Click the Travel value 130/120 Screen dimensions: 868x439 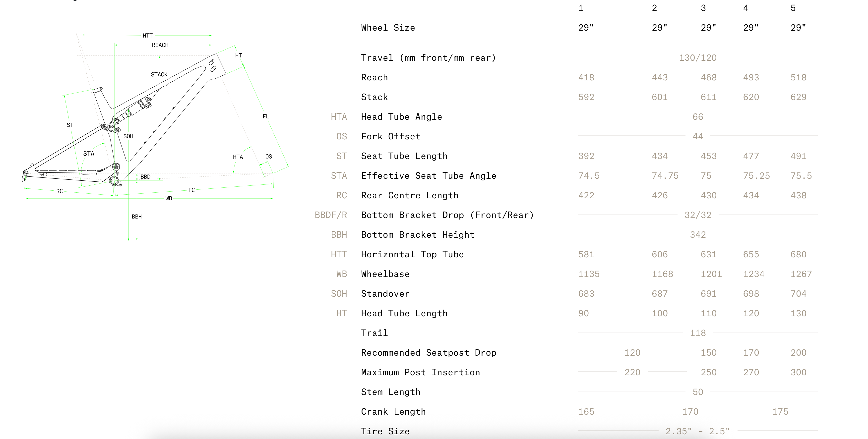coord(697,58)
